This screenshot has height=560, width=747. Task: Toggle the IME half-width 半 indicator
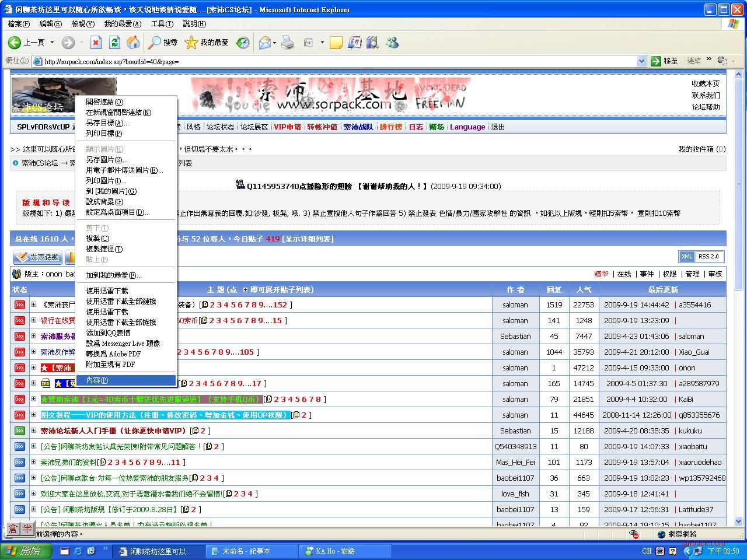27,528
